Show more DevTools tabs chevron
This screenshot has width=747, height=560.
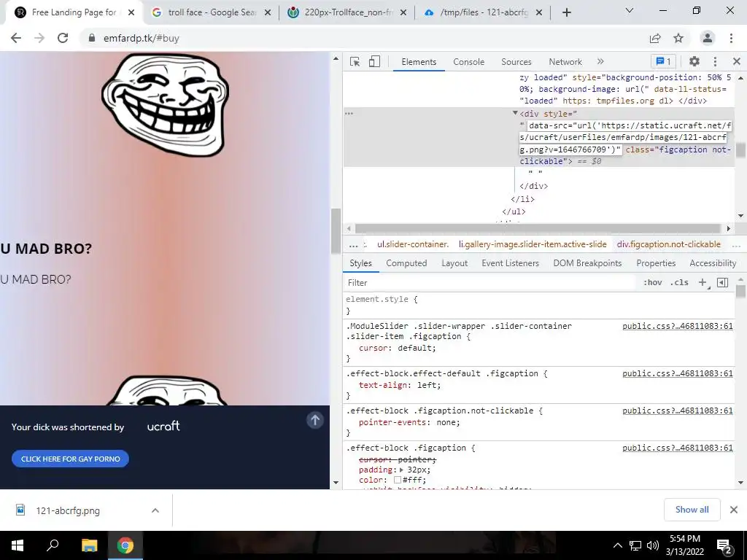600,61
